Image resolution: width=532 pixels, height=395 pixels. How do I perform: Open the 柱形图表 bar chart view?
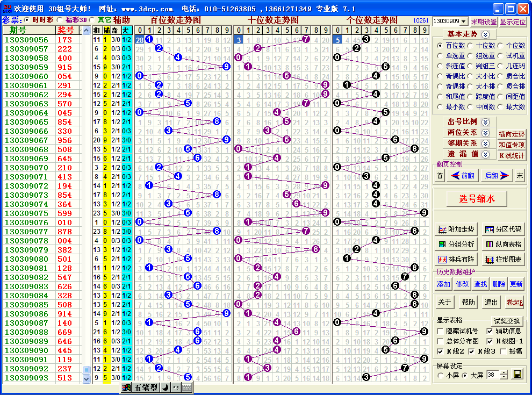pyautogui.click(x=503, y=260)
